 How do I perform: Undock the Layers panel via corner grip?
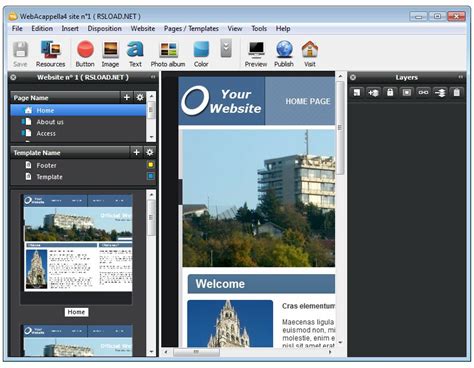point(461,77)
